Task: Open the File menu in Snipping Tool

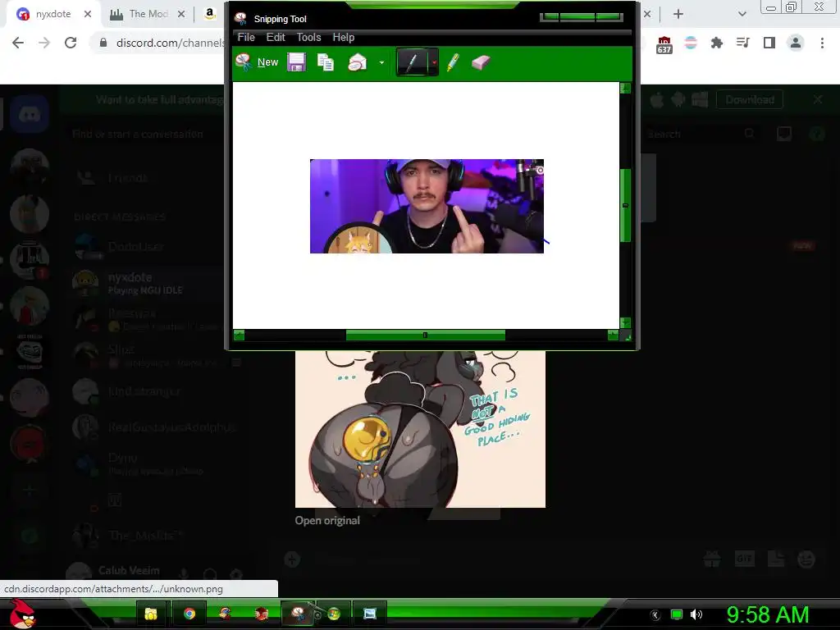Action: tap(246, 37)
